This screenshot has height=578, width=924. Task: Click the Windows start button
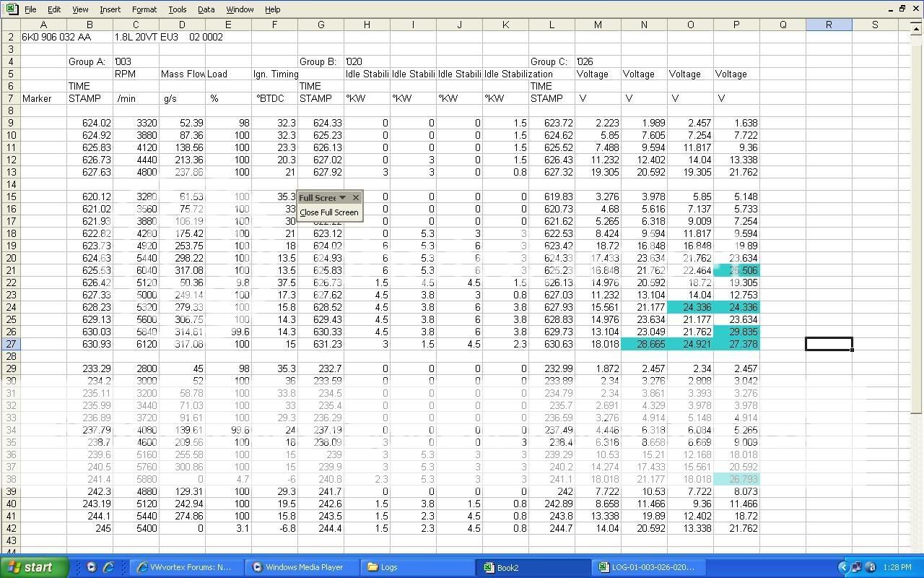[x=35, y=567]
